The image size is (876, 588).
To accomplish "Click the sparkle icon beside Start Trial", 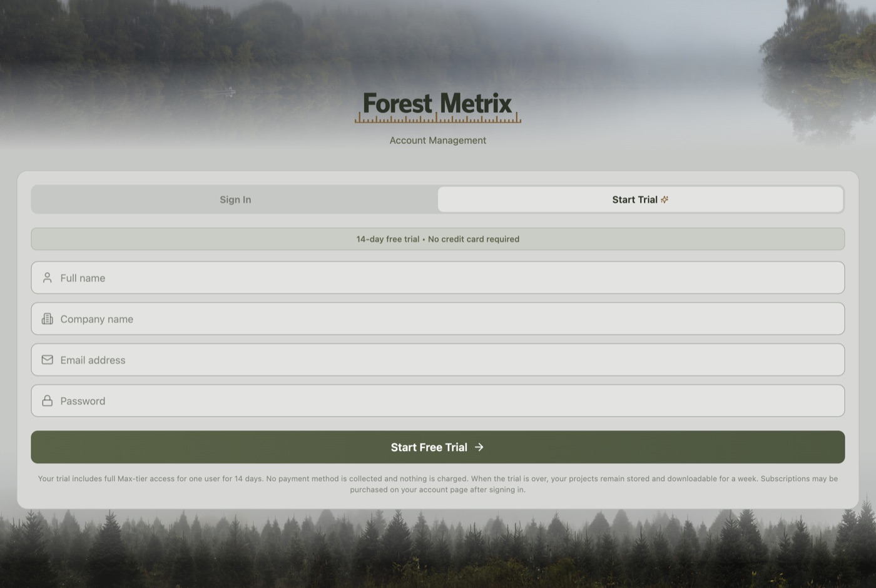I will point(665,200).
